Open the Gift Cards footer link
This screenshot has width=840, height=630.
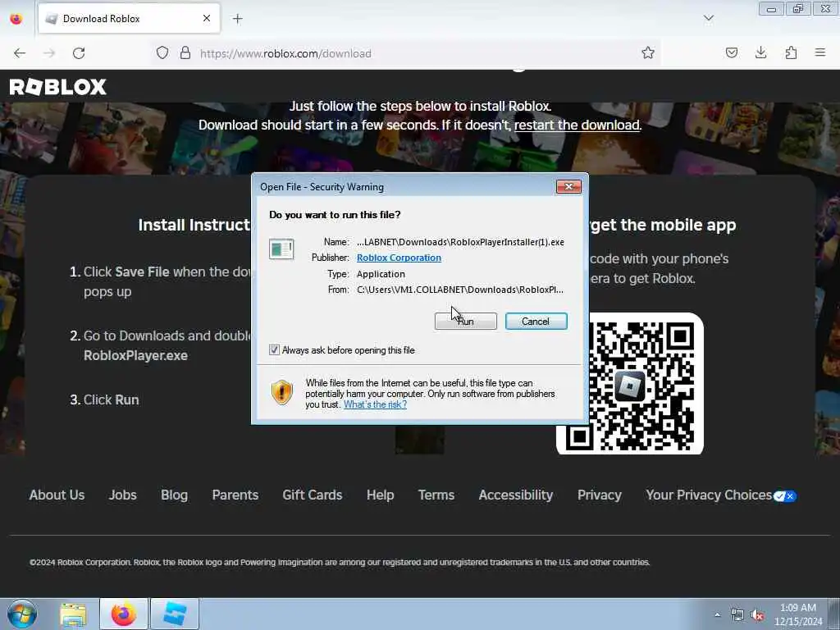(313, 495)
